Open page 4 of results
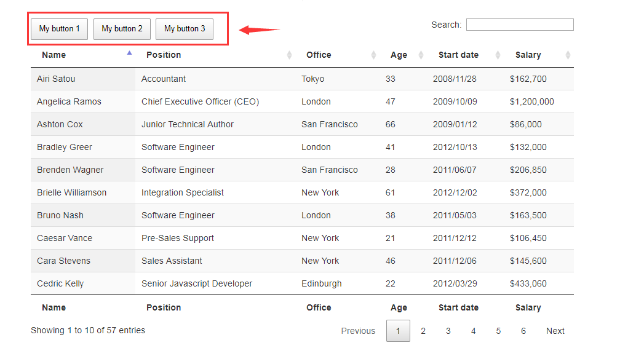 coord(474,331)
